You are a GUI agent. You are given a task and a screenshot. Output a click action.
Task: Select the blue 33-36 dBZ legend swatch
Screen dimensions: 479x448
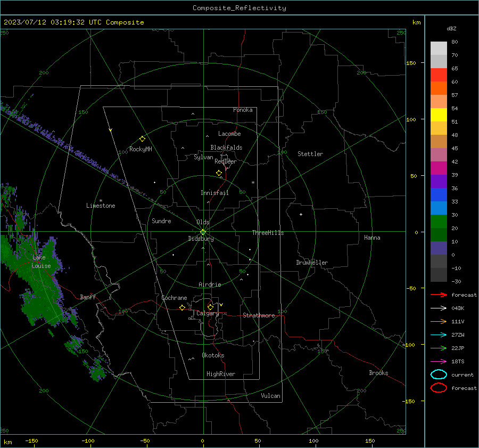tap(439, 195)
